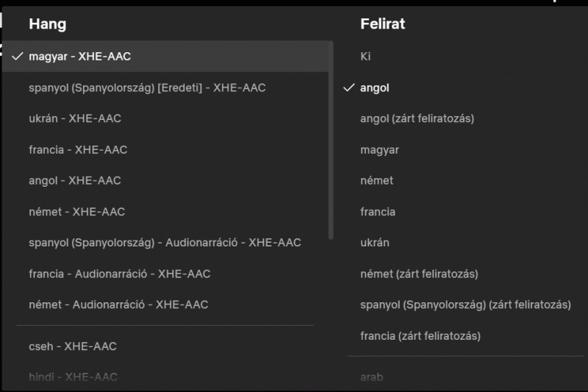Select angol - XHE-AAC audio track
This screenshot has height=392, width=588.
pyautogui.click(x=75, y=180)
